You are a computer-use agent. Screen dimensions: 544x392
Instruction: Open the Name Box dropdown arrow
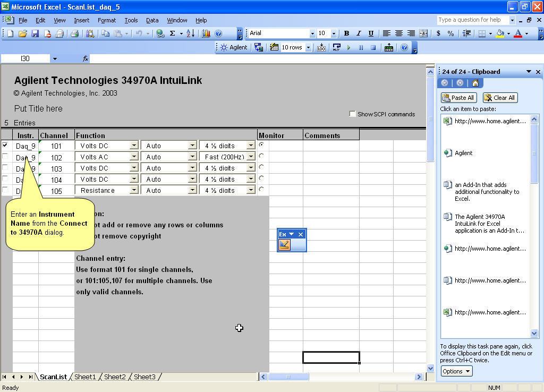(x=55, y=59)
